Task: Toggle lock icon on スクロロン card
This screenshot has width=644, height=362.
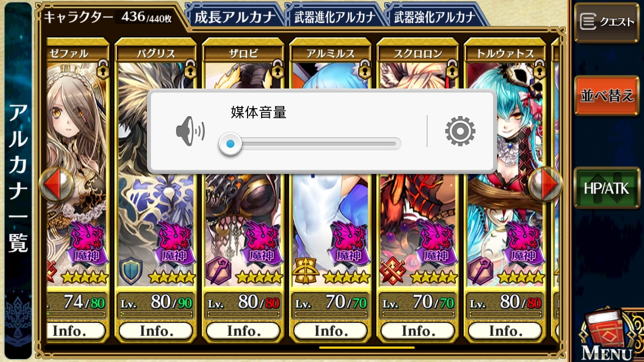Action: coord(452,70)
